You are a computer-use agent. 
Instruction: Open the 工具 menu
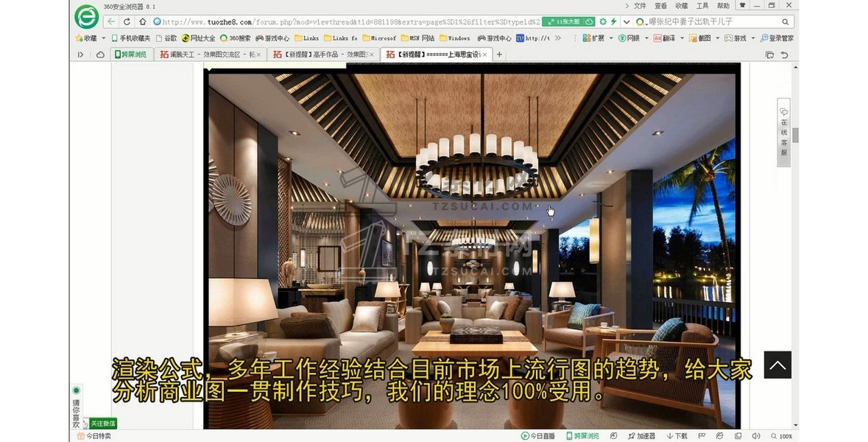point(702,6)
